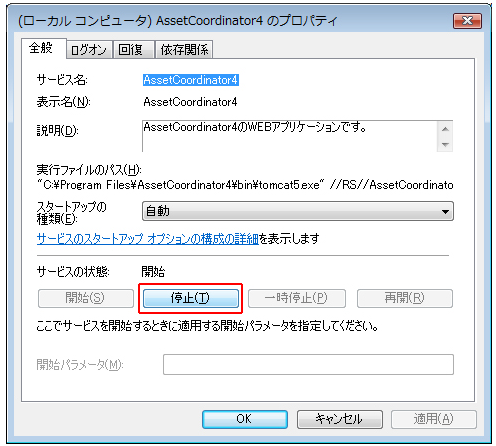The height and width of the screenshot is (446, 496).
Task: Click the 停止(T) stop service button
Action: [x=191, y=298]
